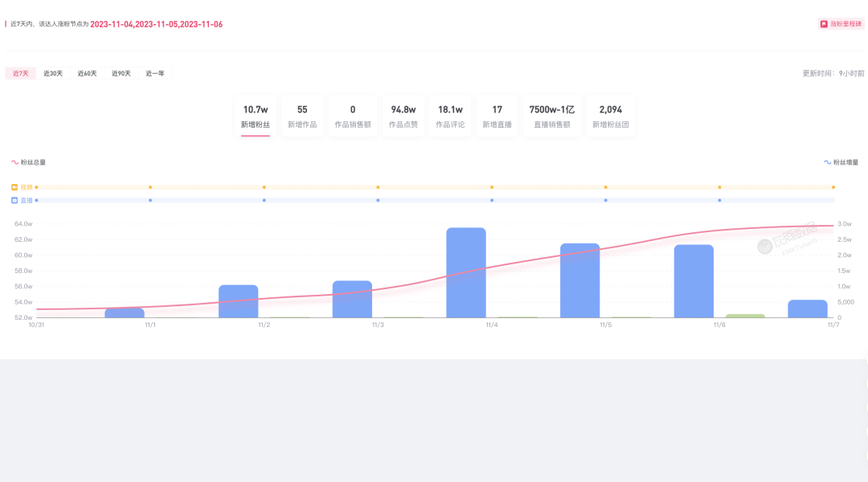
Task: Switch to the 近30天 time range
Action: point(53,73)
